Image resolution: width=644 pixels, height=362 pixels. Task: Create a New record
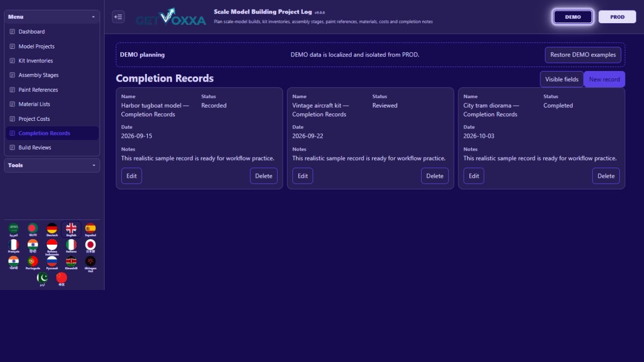[604, 79]
